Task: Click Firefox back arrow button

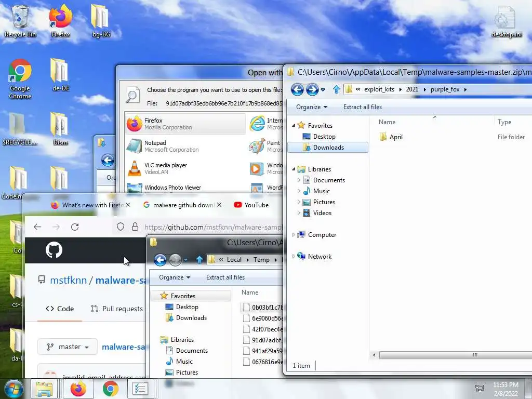Action: tap(37, 227)
